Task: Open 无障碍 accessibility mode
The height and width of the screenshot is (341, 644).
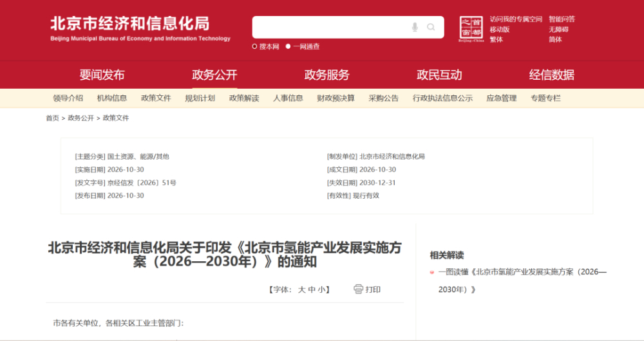Action: 558,30
